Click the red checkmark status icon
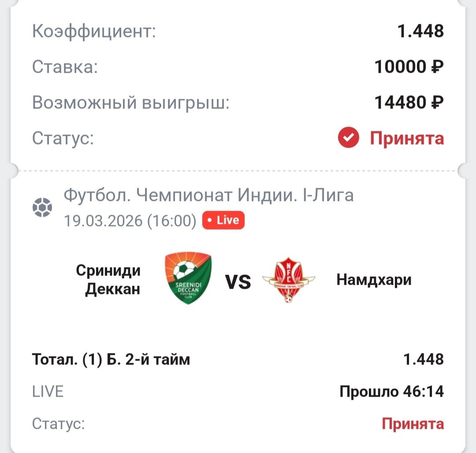 pyautogui.click(x=348, y=138)
